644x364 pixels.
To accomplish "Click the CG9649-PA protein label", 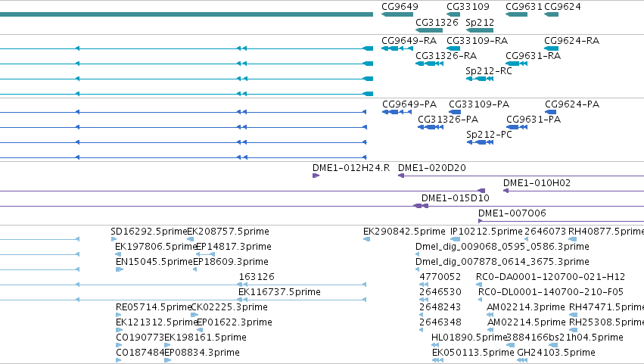I will click(409, 104).
